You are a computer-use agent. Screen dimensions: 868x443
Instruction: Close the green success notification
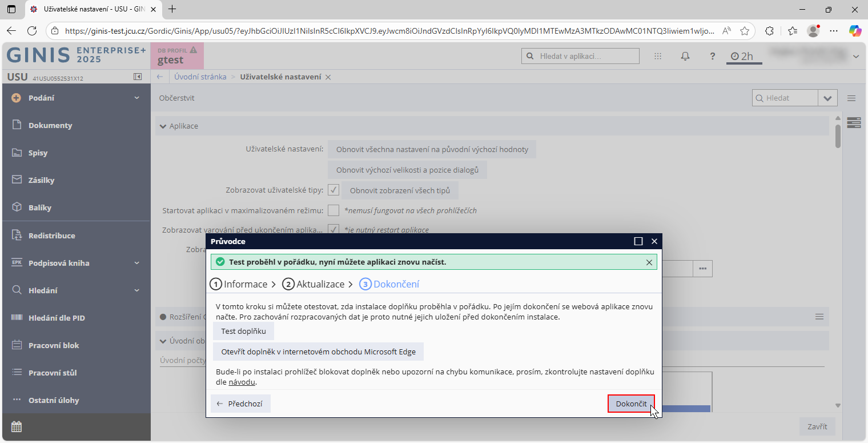click(649, 262)
